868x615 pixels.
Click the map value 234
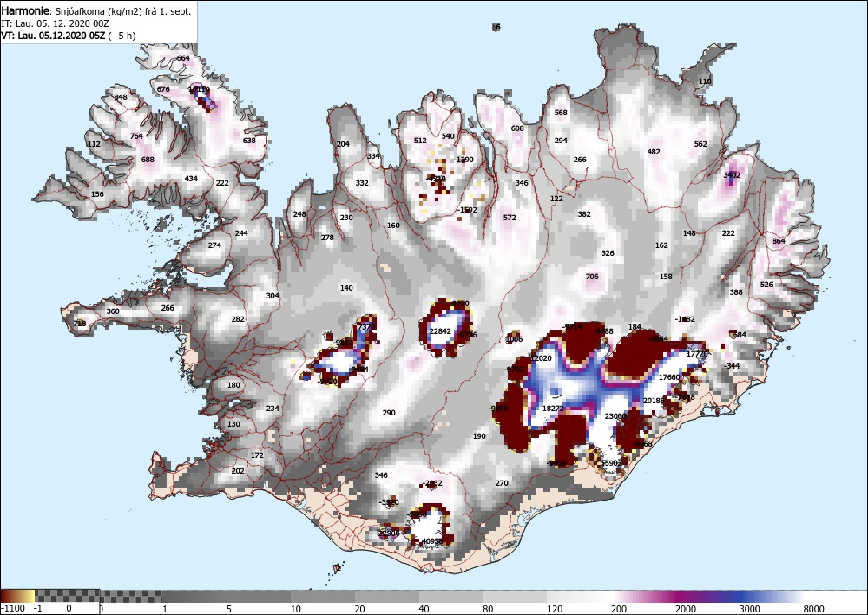tap(273, 409)
